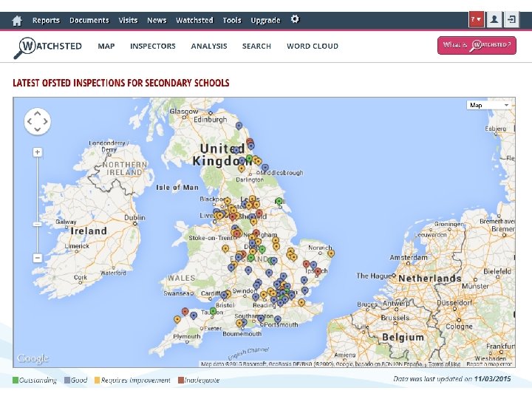Switch to the WORD CLOUD tab
Screen dimensions: 532x399
pyautogui.click(x=313, y=46)
